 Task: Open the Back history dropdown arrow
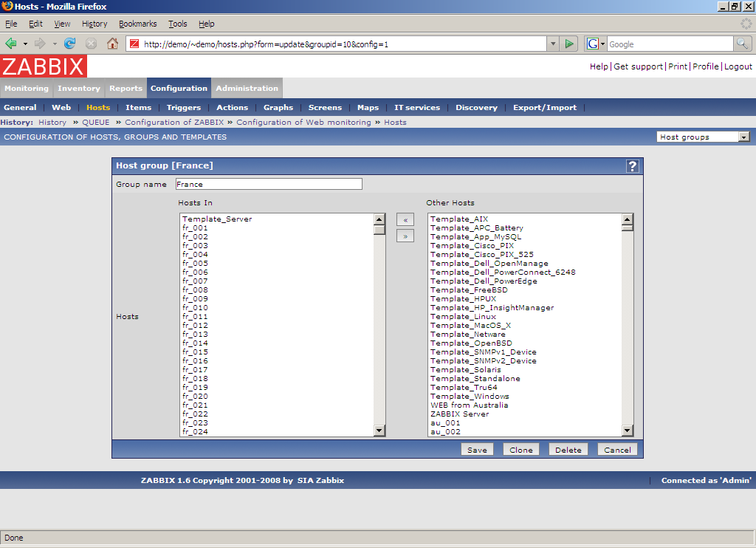click(25, 44)
